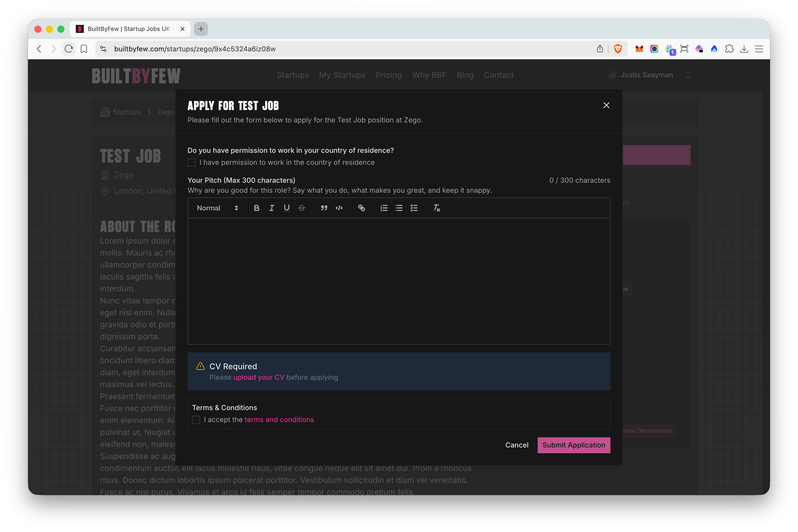
Task: Click inside the pitch text area
Action: coord(399,278)
